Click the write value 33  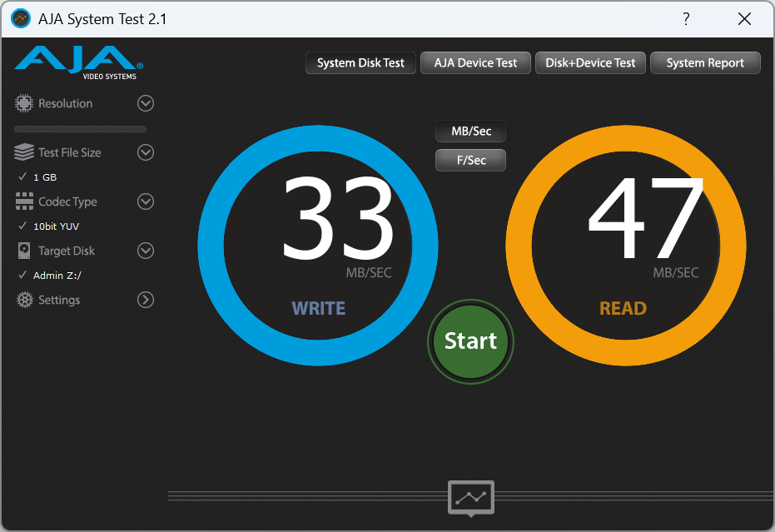pos(338,218)
